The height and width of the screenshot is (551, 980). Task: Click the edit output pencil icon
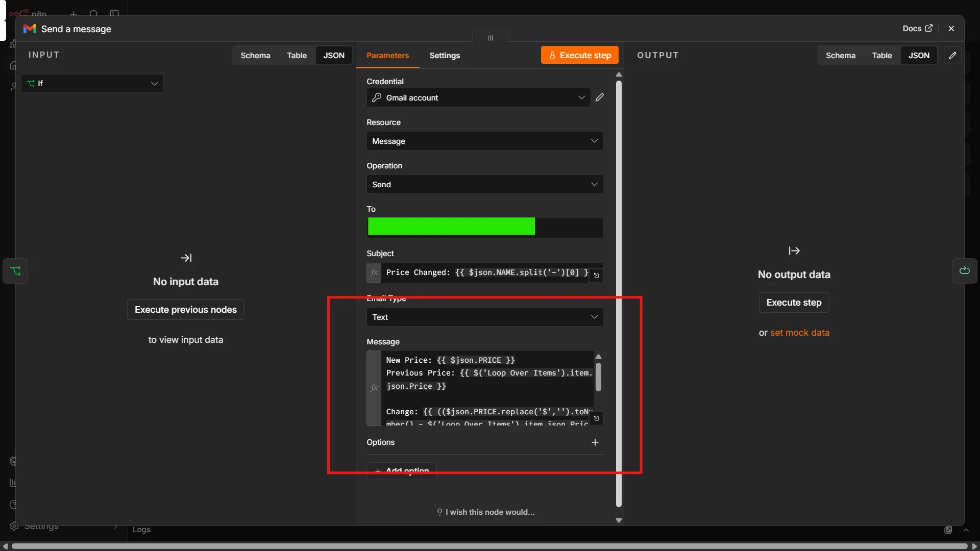(x=952, y=55)
